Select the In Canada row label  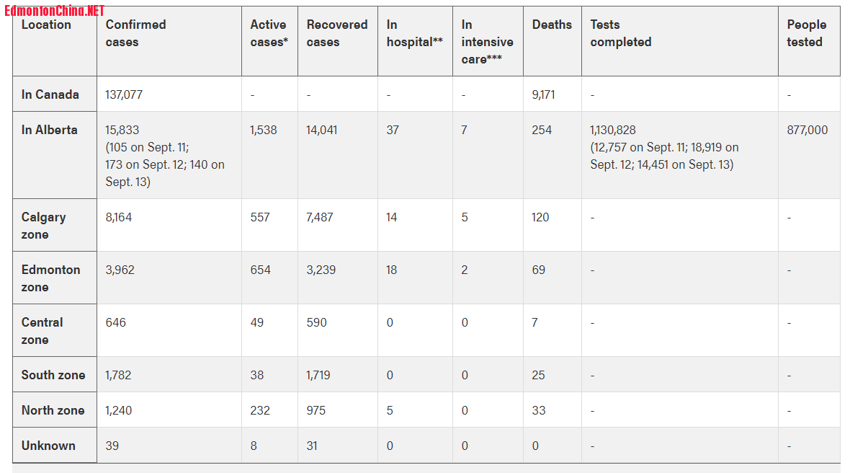point(50,94)
